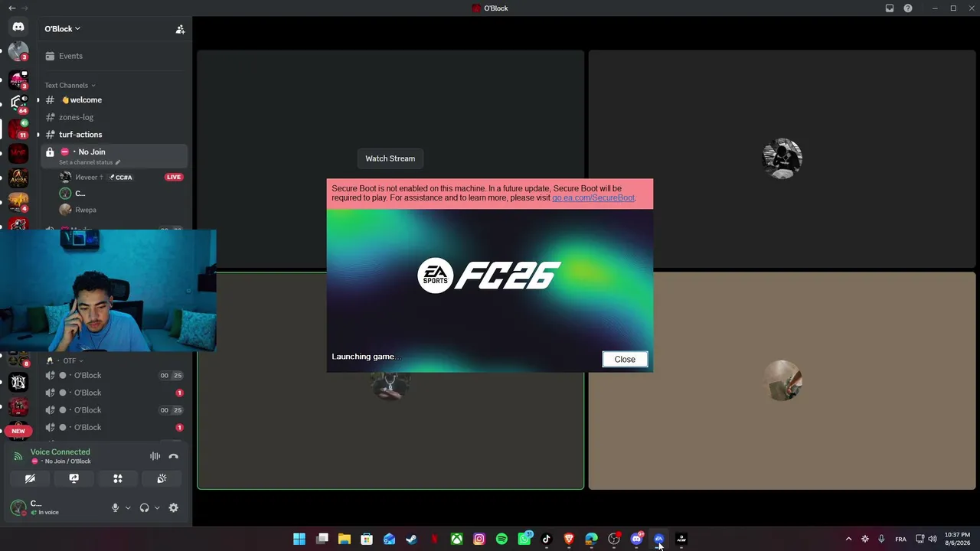Open the Xbox app from the taskbar
The height and width of the screenshot is (551, 980).
[456, 539]
